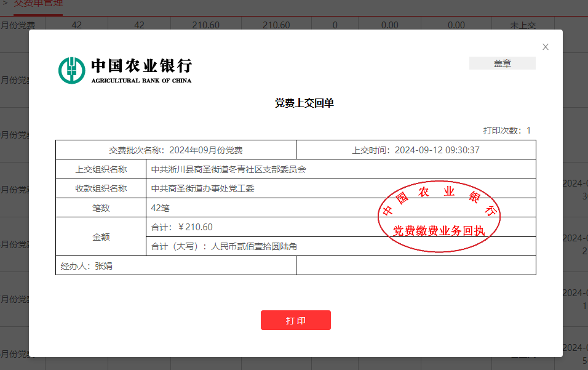Screen dimensions: 588x370
Task: Click the 党费上交回单 title heading
Action: pos(304,103)
